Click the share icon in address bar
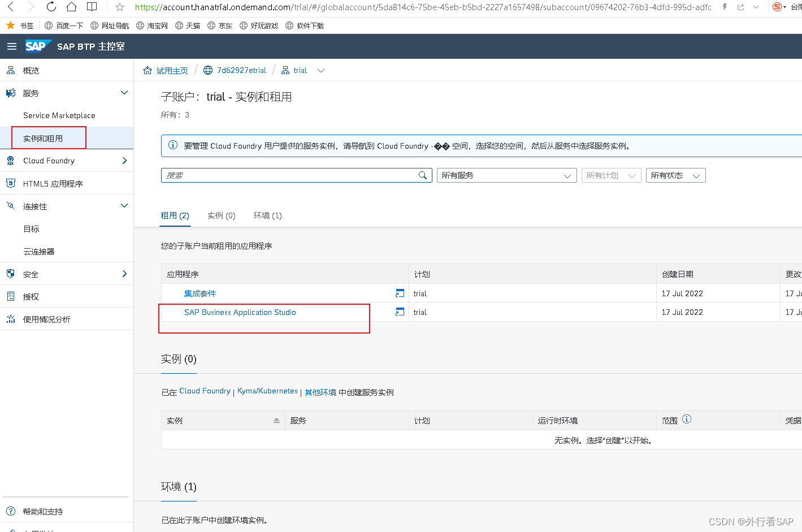 [x=740, y=7]
